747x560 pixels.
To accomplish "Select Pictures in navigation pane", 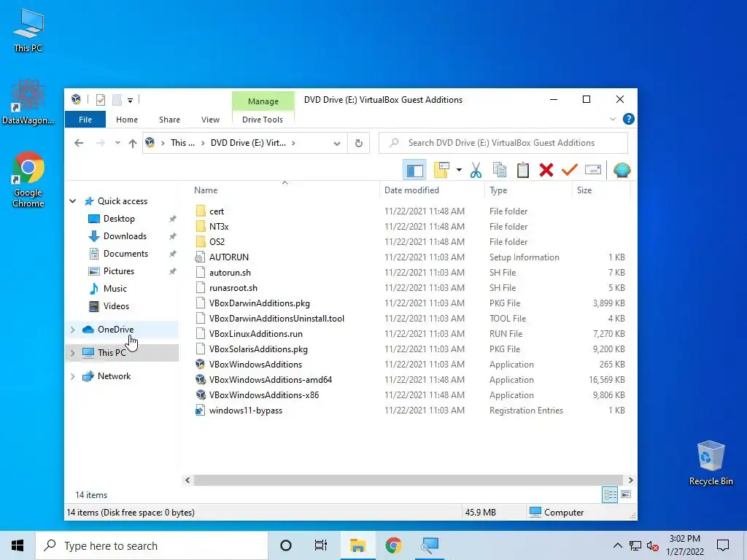I will [x=119, y=271].
